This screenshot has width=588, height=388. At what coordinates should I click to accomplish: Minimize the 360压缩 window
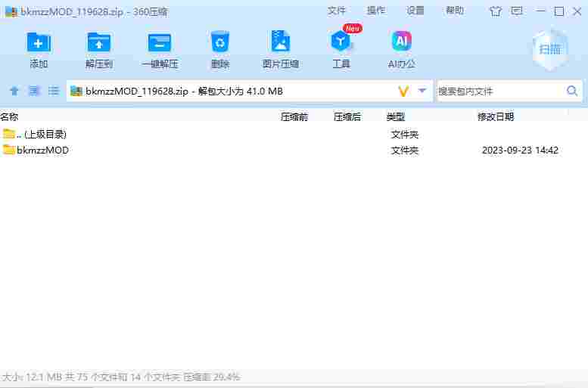tap(540, 11)
